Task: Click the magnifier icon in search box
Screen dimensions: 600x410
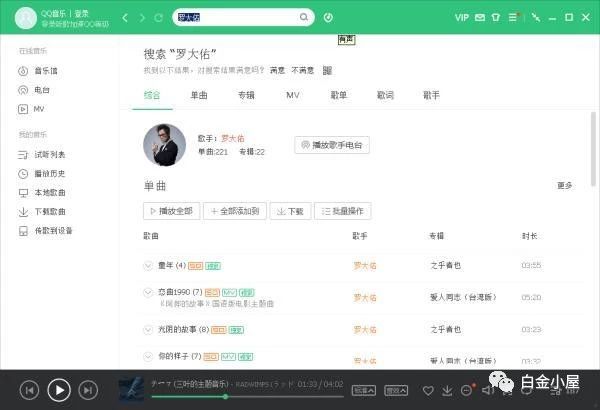Action: point(304,17)
